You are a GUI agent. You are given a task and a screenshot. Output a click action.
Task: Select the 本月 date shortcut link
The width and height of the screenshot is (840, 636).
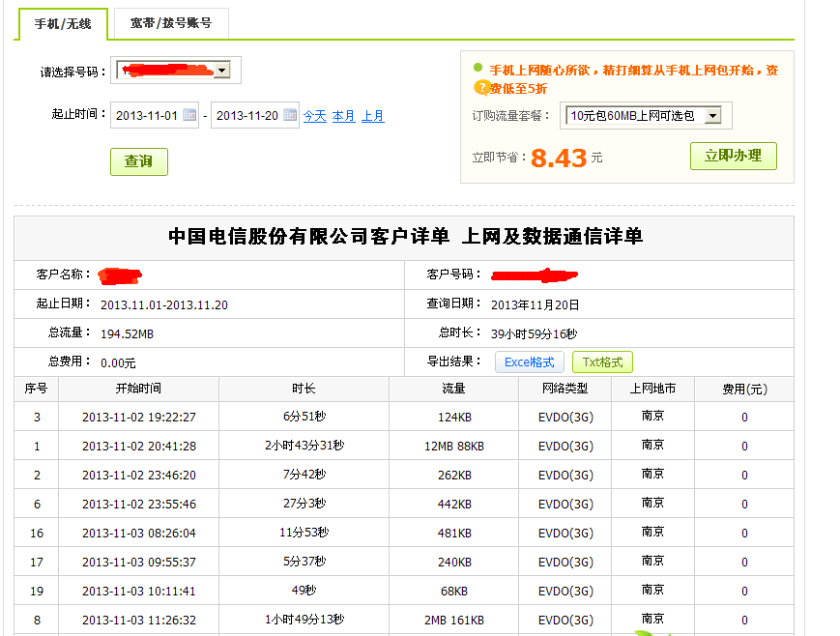click(x=343, y=116)
